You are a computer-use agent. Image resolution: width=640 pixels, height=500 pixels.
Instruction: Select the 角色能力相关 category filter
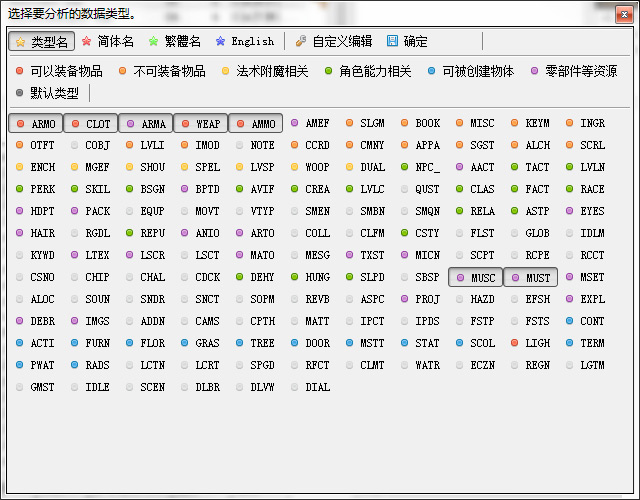click(368, 71)
